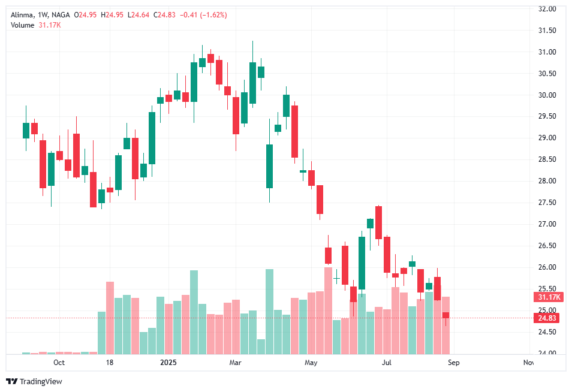Click the May label on time axis
572x392 pixels.
[x=311, y=363]
